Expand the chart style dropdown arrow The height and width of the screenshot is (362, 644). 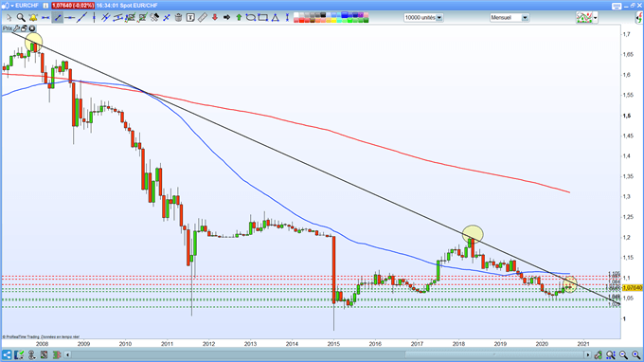click(595, 18)
